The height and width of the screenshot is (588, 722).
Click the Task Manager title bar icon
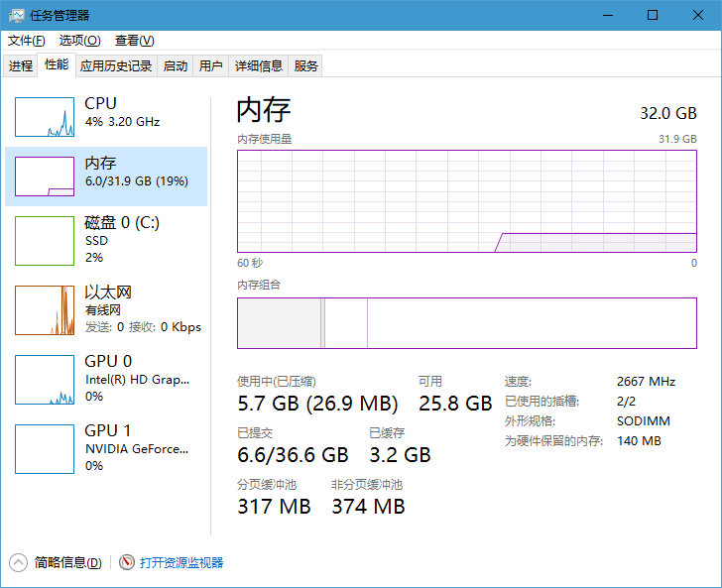pyautogui.click(x=17, y=16)
